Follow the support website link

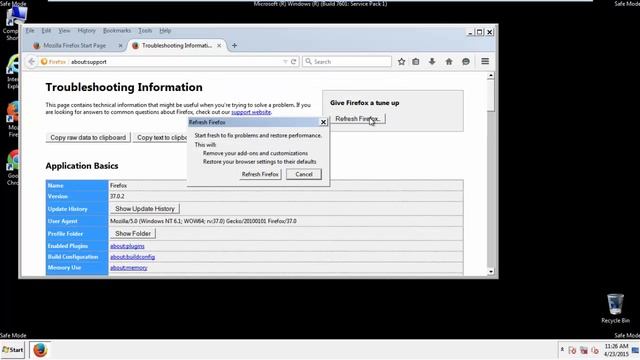click(251, 112)
